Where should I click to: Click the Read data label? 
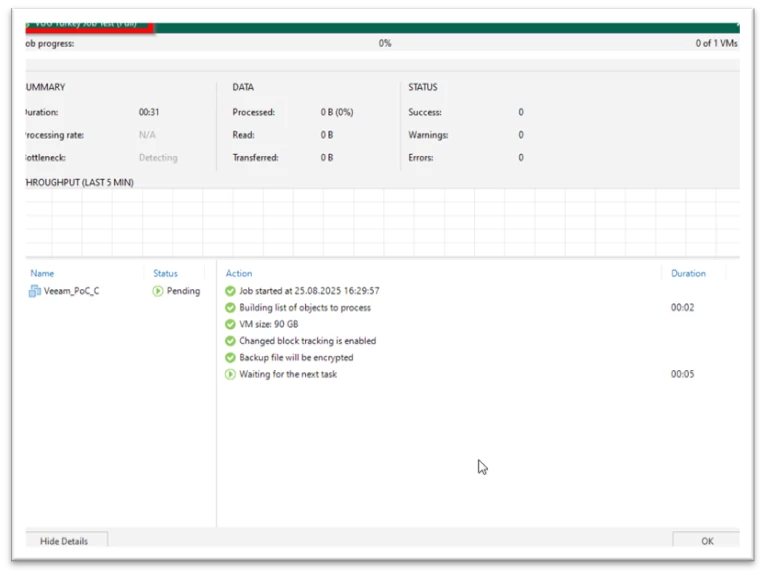tap(243, 135)
